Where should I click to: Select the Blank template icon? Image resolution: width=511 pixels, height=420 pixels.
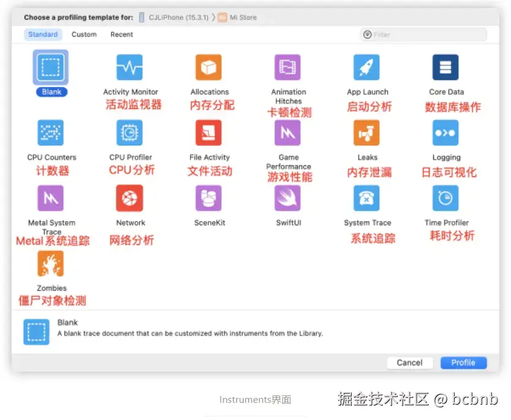point(50,67)
